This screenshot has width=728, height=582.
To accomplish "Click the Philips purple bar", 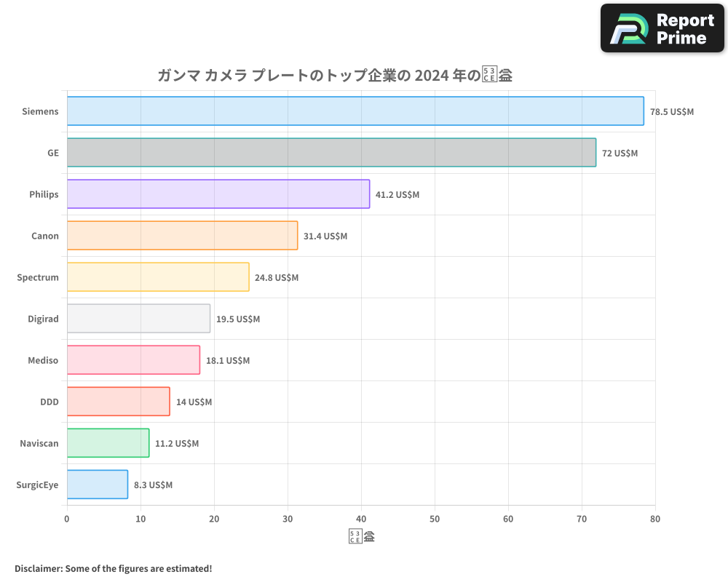I will coord(218,194).
